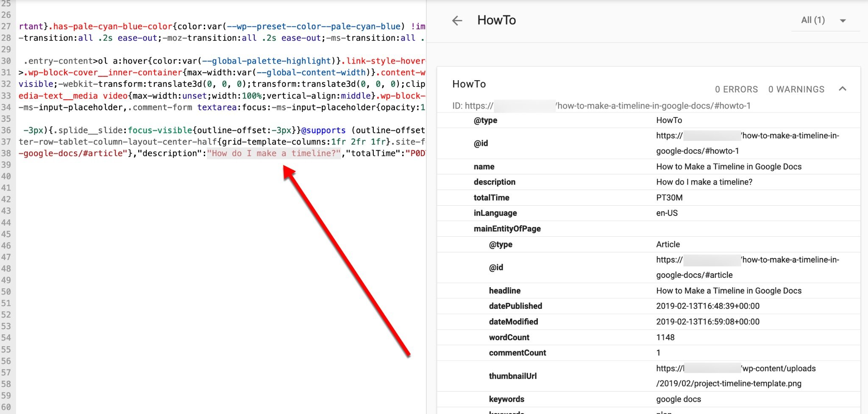Image resolution: width=868 pixels, height=414 pixels.
Task: Click line number 27 in code gutter
Action: (x=6, y=26)
